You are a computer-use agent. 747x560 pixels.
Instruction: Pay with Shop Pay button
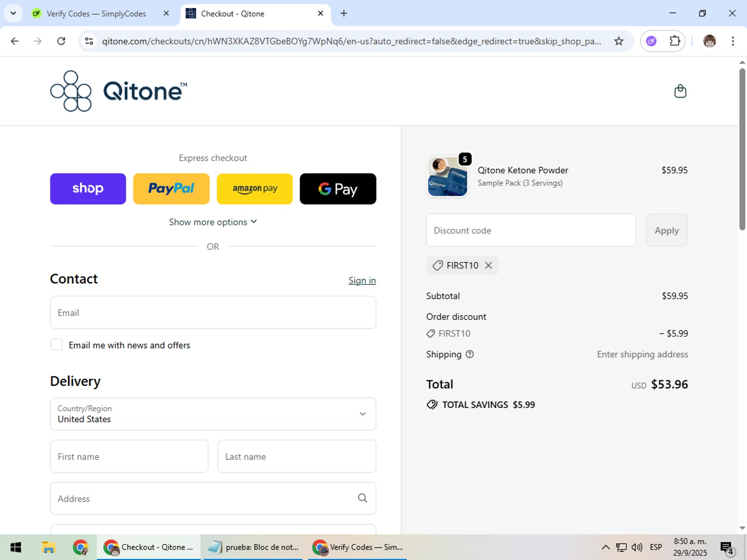click(x=88, y=189)
